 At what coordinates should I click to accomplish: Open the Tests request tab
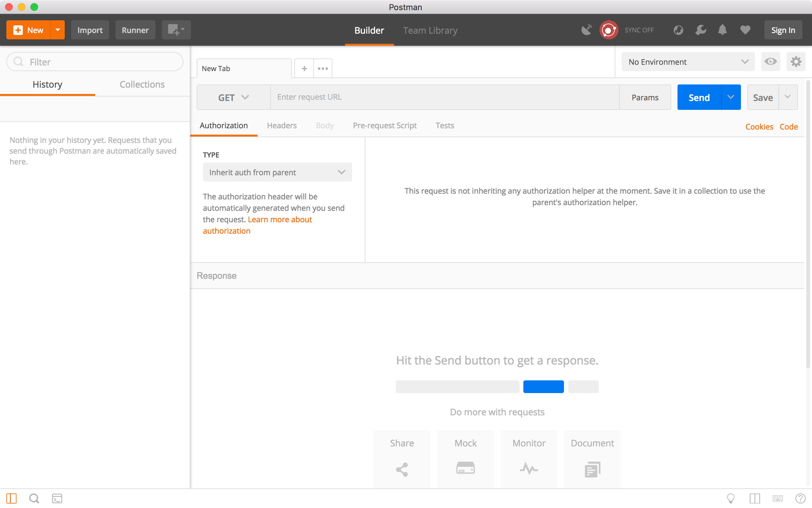[445, 125]
